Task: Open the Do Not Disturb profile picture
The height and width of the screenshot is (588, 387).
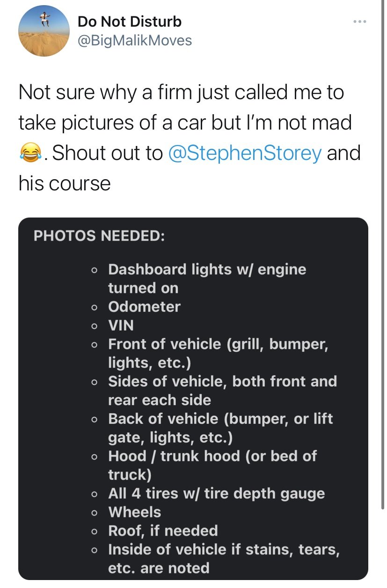Action: click(44, 31)
